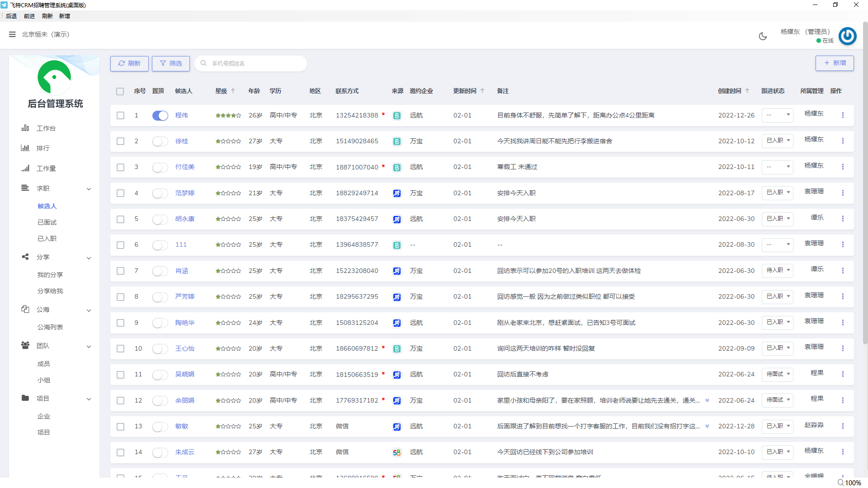Open 待面试 status dropdown for 吴晓娟

click(778, 374)
